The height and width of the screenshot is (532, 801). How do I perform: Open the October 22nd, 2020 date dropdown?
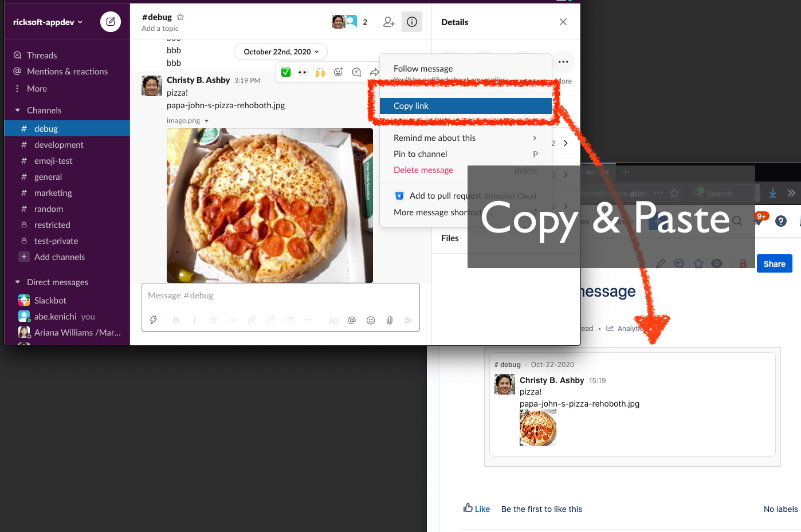coord(281,52)
